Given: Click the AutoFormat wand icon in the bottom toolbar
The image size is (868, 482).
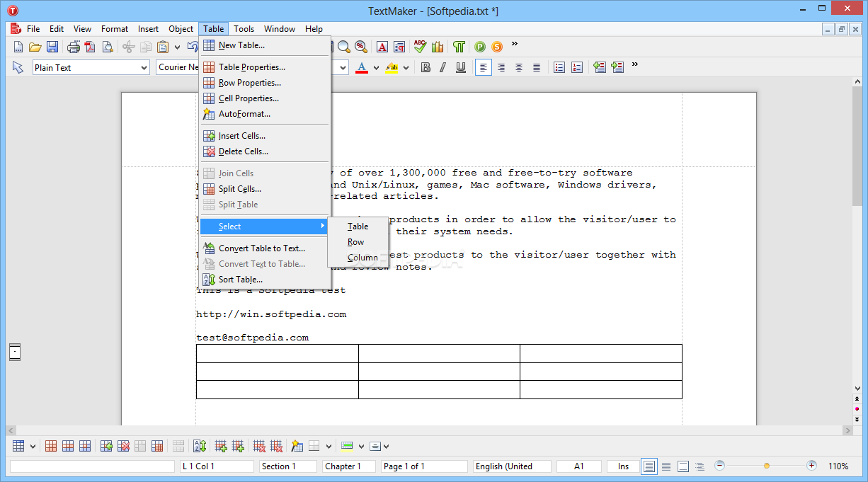Looking at the screenshot, I should coord(297,446).
